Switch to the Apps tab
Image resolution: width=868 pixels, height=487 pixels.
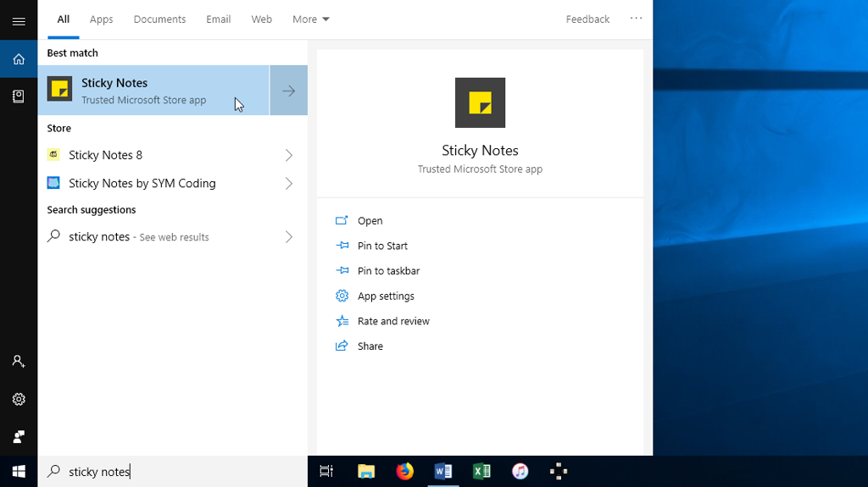click(102, 19)
